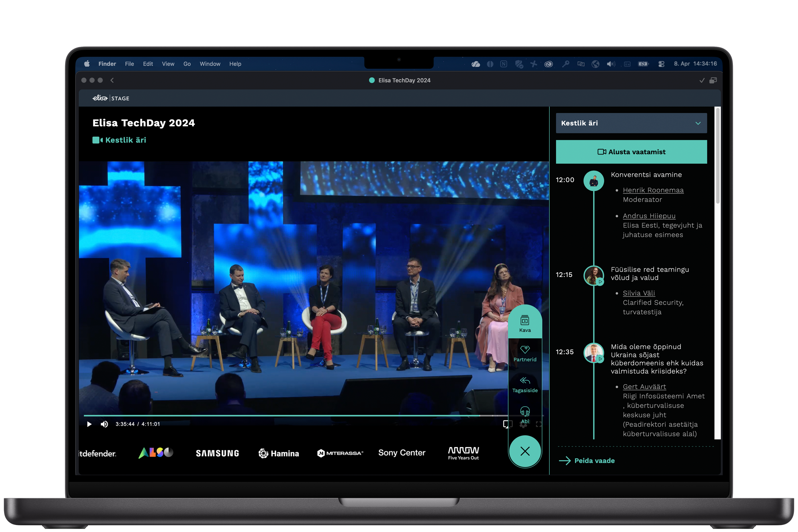
Task: Select the 12:00 session speaker avatar
Action: [593, 181]
